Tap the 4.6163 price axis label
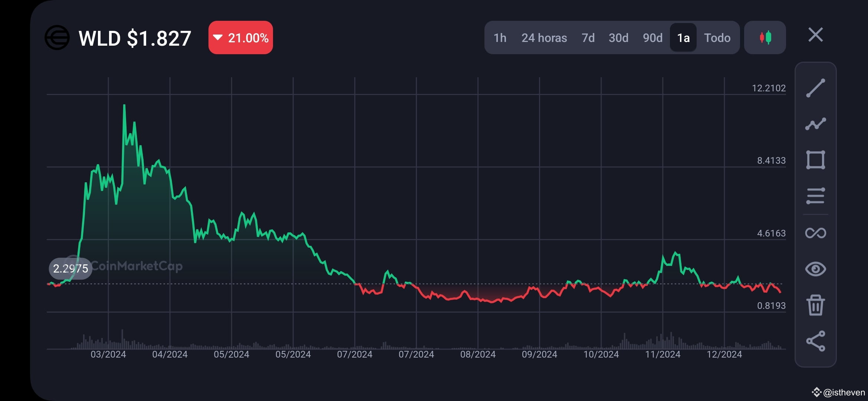868x401 pixels. click(771, 234)
